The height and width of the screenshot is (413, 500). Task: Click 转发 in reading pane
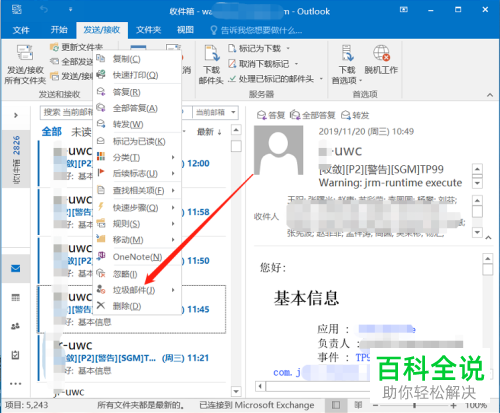tap(355, 115)
